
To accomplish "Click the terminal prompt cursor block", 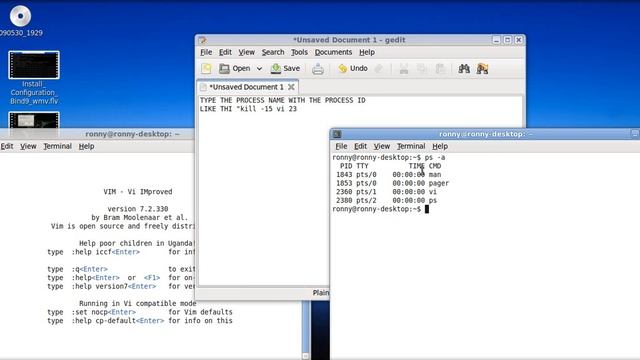I will point(427,209).
